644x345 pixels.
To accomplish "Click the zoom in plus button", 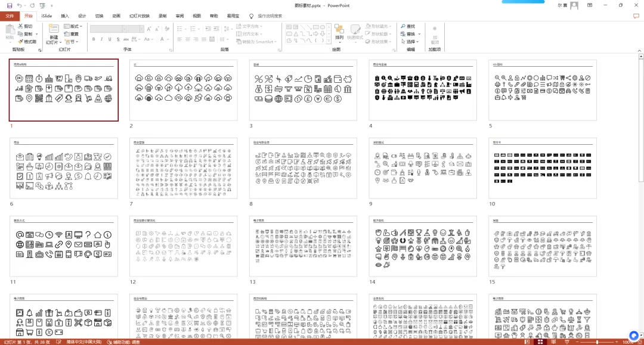I will (x=617, y=341).
